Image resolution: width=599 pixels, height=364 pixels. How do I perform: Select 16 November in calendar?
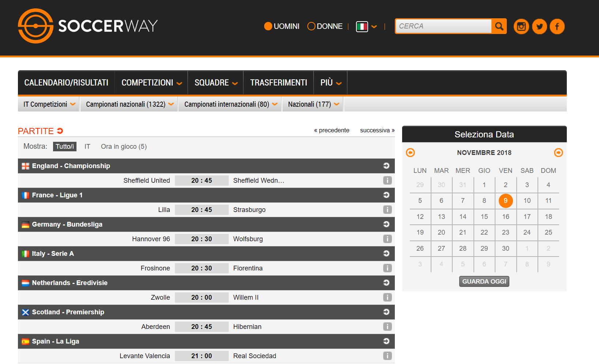pyautogui.click(x=506, y=216)
